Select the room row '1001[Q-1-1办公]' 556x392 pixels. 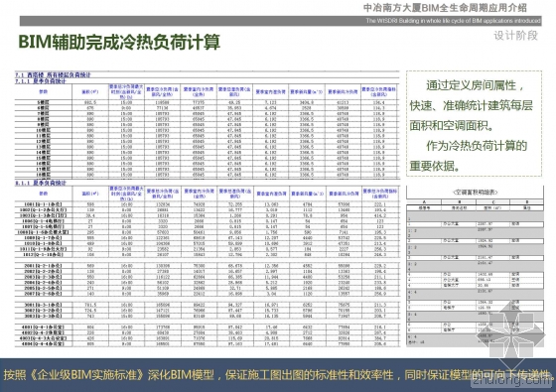[x=44, y=204]
